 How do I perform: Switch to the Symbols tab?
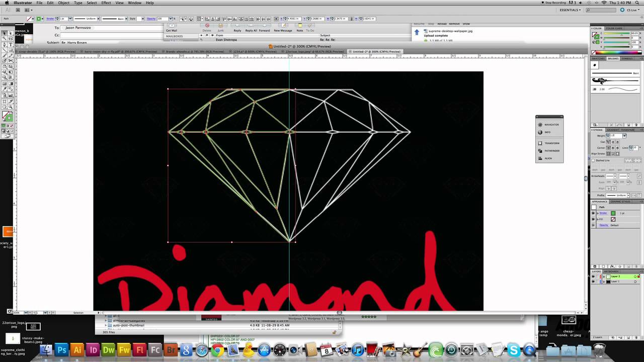pyautogui.click(x=627, y=58)
